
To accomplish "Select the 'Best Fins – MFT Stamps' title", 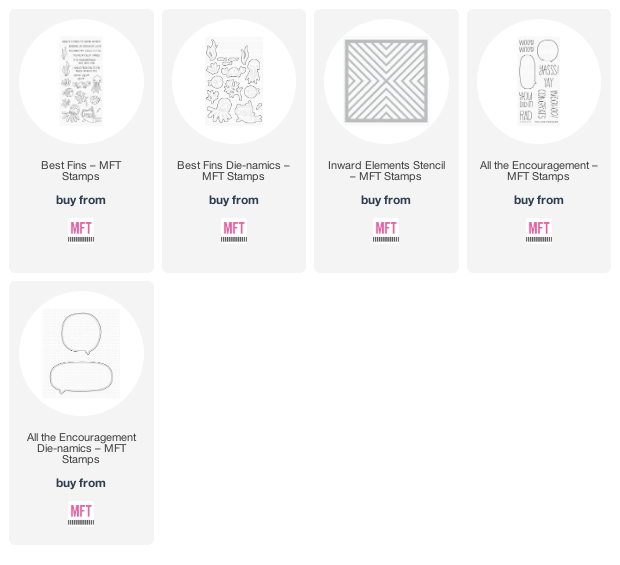I will (81, 171).
